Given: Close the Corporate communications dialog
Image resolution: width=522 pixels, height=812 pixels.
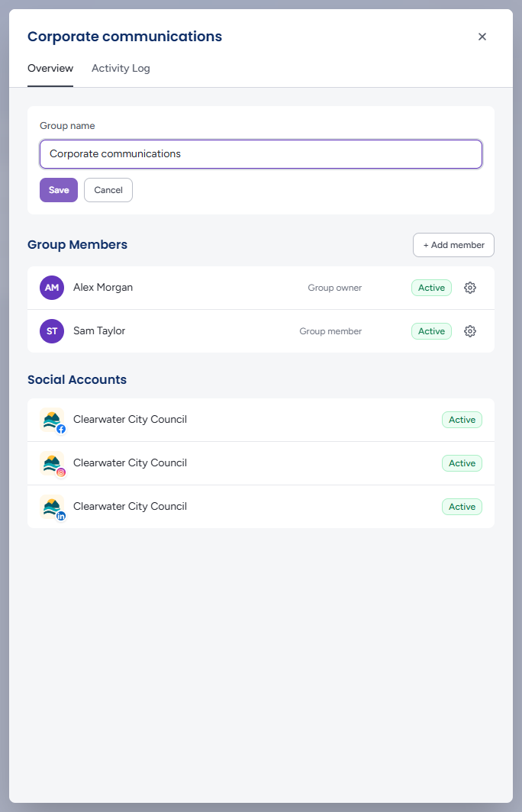Looking at the screenshot, I should pos(482,37).
